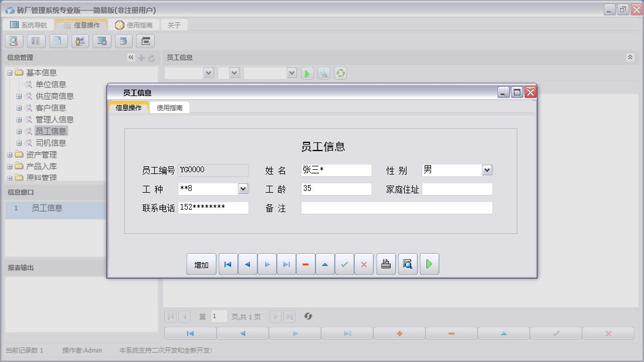Open the 工种 dropdown list
The image size is (644, 362).
coord(243,189)
